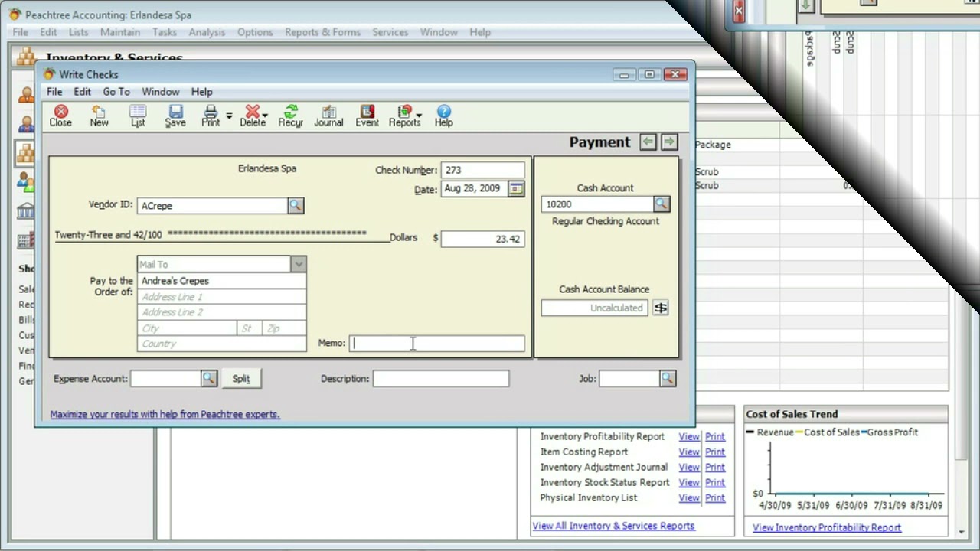Screen dimensions: 980x551
Task: Open toolbar Help icon
Action: coord(443,116)
